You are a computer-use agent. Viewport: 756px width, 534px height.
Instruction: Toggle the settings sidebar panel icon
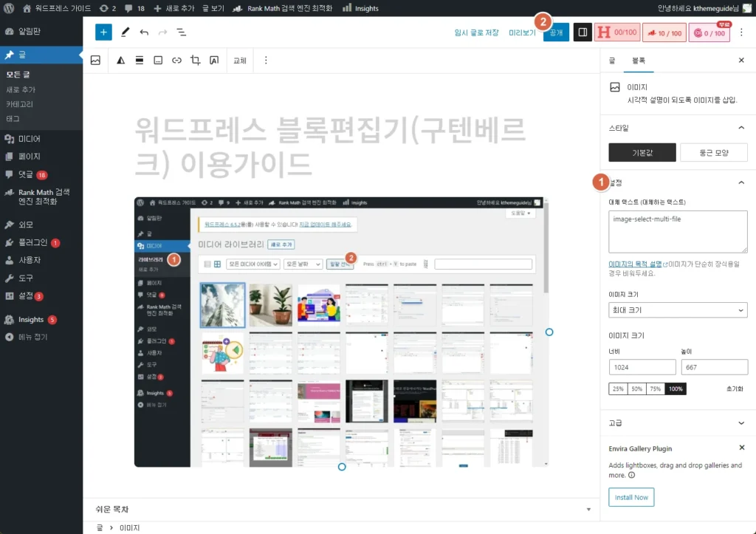pyautogui.click(x=583, y=32)
